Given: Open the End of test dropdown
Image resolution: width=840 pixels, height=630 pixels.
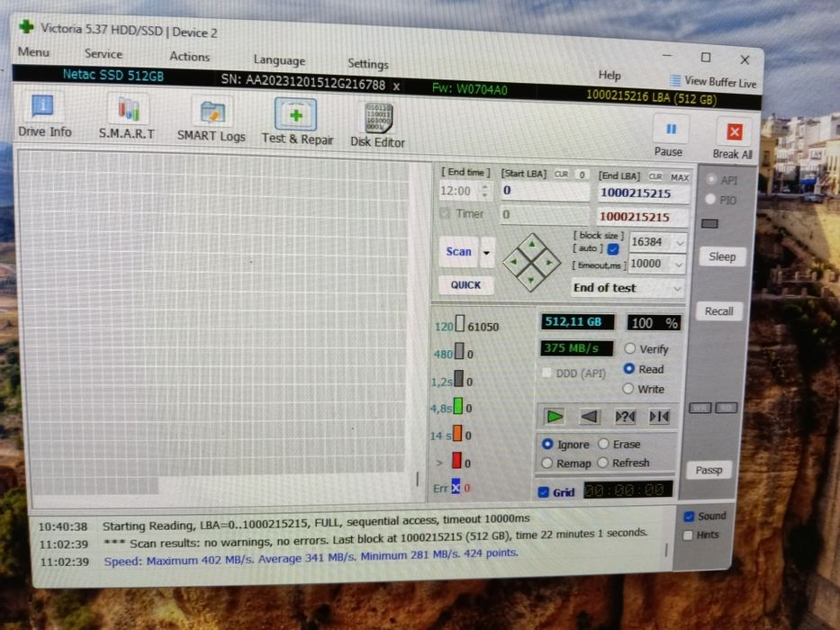Looking at the screenshot, I should tap(677, 289).
